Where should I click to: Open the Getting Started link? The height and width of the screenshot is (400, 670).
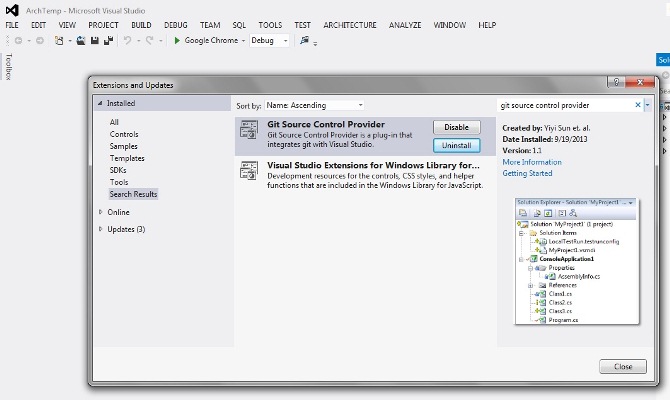[x=527, y=173]
